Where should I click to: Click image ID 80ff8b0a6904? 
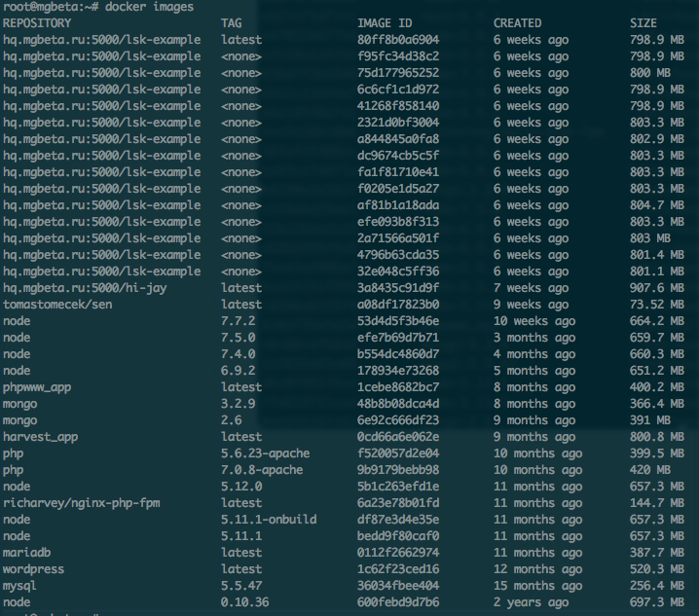[398, 40]
